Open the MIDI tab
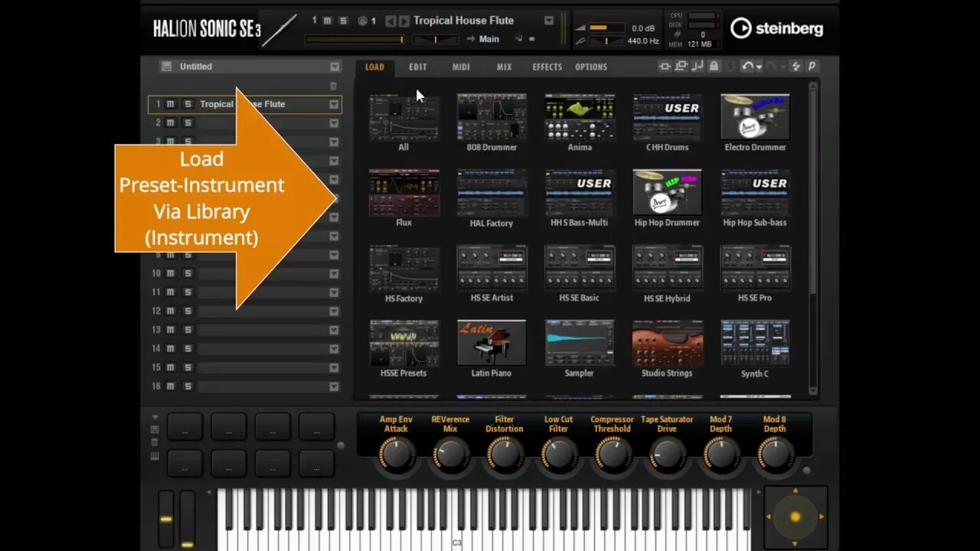Screen dimensions: 980x551 461,67
